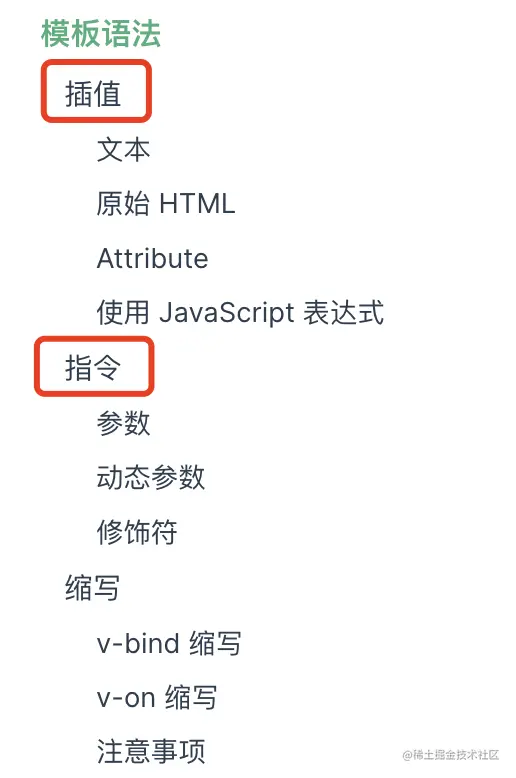
Task: Click the 稀土掘金技术社区 watermark
Action: point(451,755)
